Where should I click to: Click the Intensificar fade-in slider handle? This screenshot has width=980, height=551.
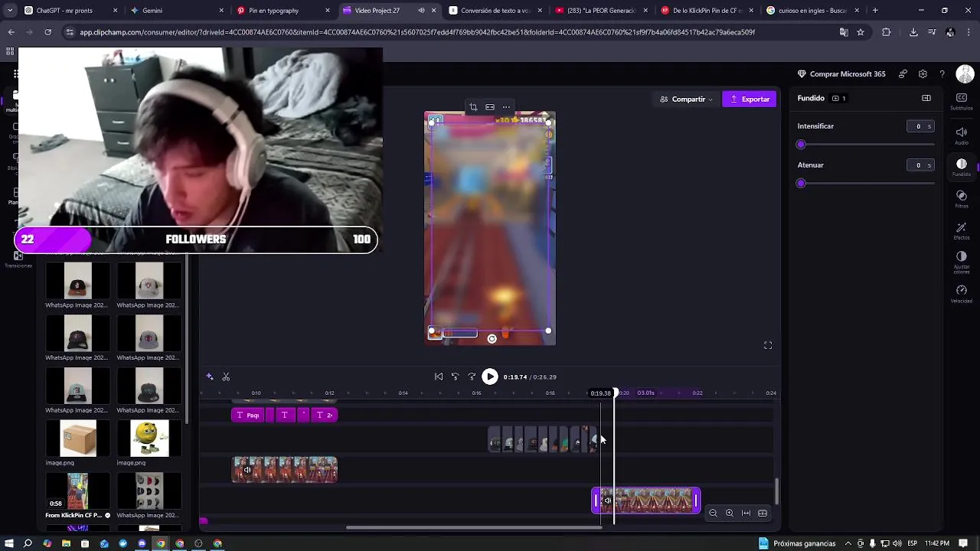[x=801, y=145]
